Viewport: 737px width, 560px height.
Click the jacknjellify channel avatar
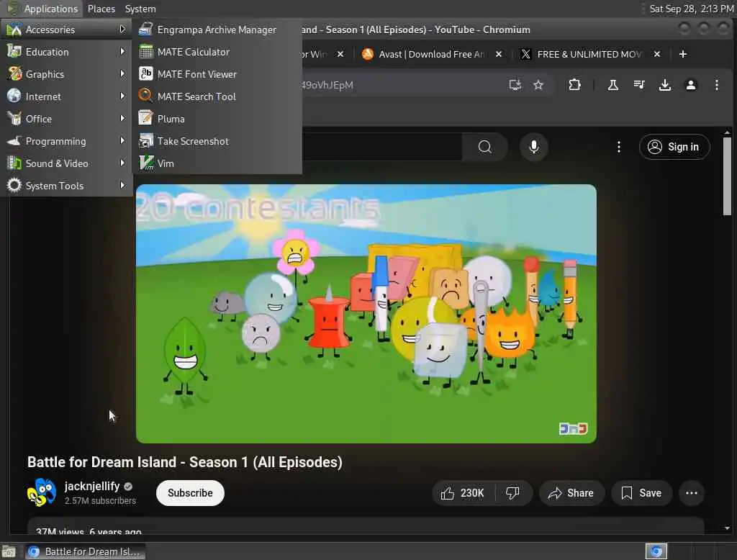[41, 493]
